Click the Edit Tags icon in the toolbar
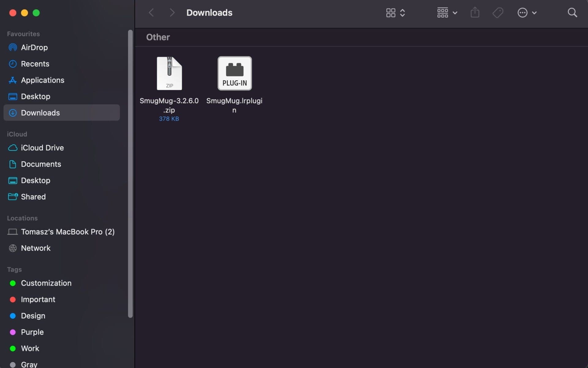This screenshot has height=368, width=588. 497,13
